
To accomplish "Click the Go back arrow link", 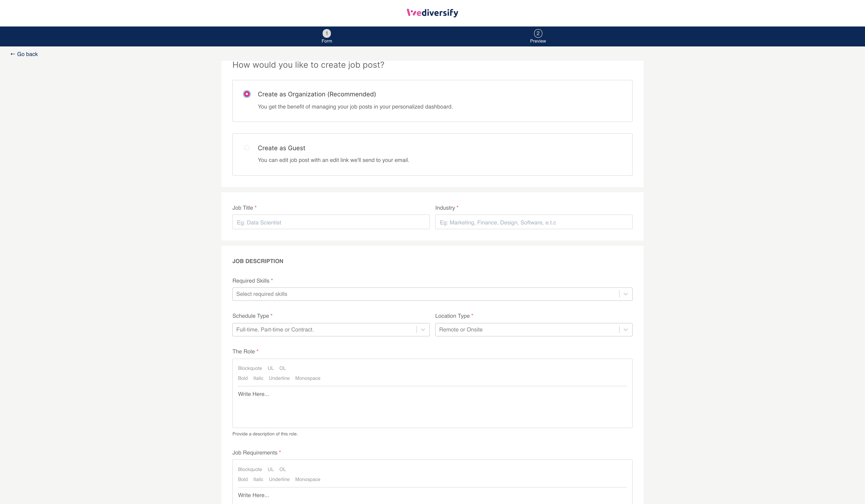I will (x=24, y=54).
